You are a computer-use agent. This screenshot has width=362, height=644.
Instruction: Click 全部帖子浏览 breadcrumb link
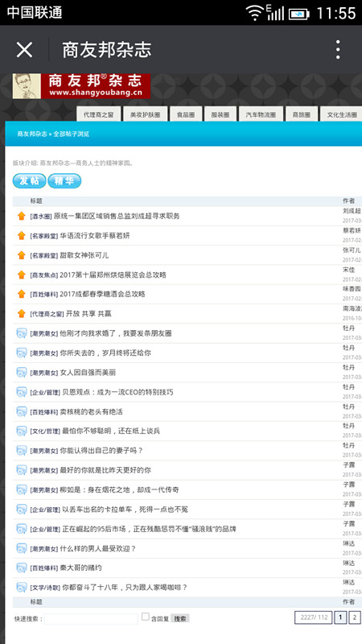click(x=71, y=134)
